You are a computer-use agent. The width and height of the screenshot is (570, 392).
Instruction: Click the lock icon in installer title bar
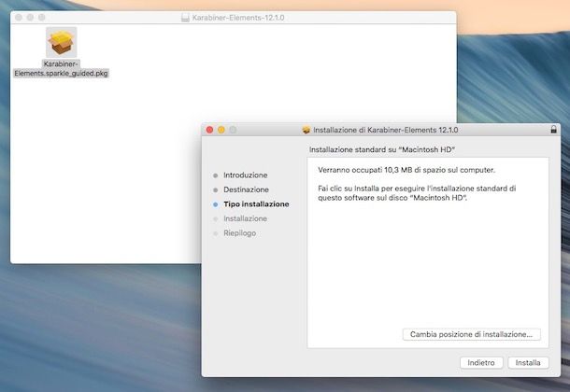[553, 130]
